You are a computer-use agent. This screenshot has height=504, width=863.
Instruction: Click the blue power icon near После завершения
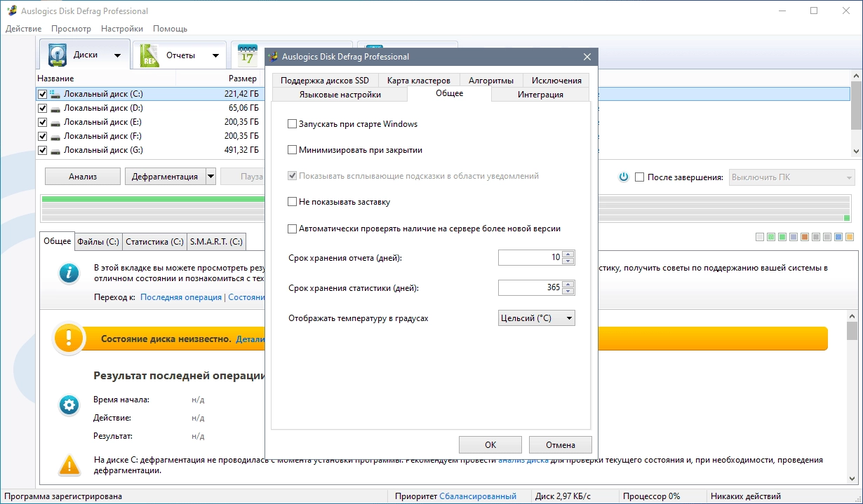(623, 177)
